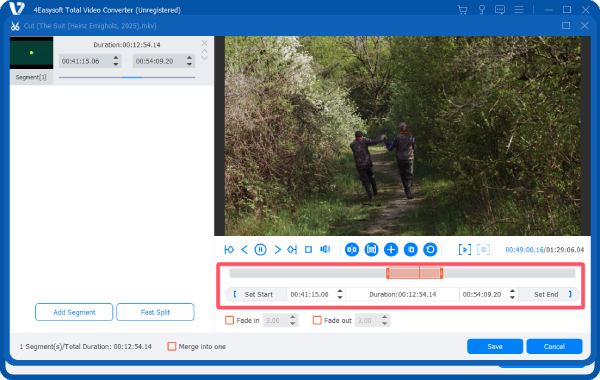This screenshot has height=380, width=600.
Task: Save the cut segments
Action: tap(495, 346)
